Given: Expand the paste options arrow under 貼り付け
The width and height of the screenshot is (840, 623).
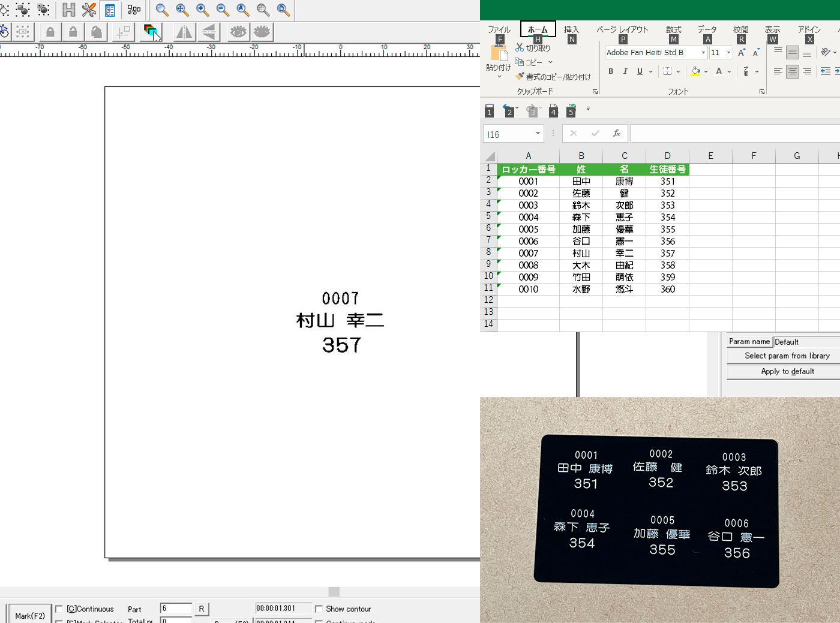Looking at the screenshot, I should [499, 77].
